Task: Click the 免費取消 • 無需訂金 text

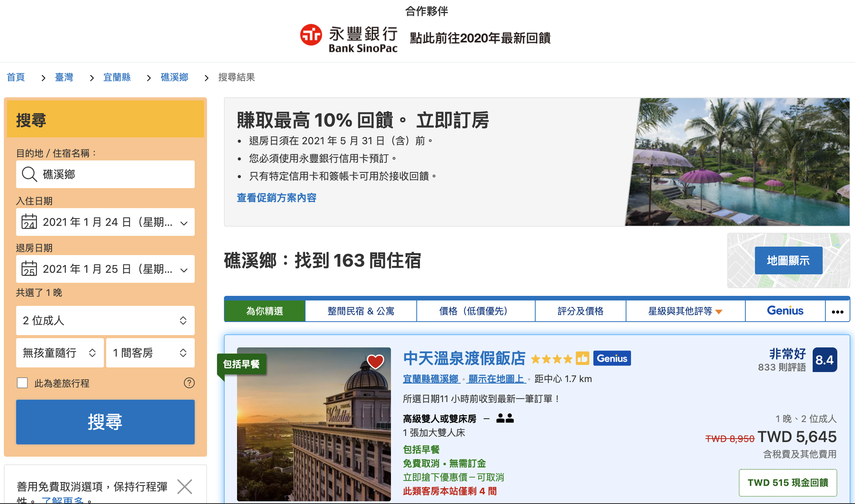Action: pos(444,464)
